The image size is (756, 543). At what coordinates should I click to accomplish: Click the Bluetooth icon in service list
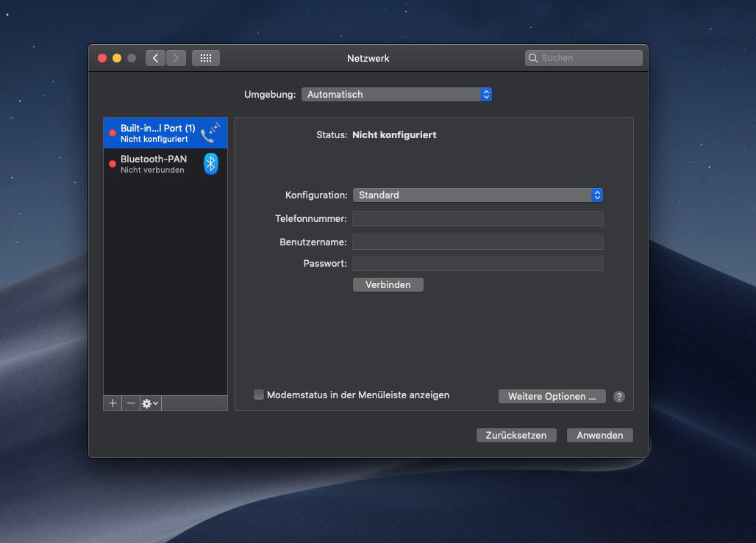tap(210, 164)
